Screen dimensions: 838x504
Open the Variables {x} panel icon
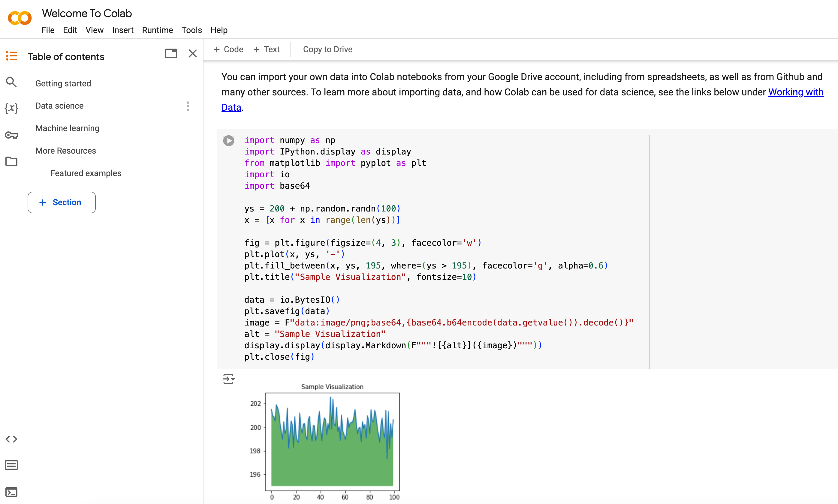[x=11, y=108]
